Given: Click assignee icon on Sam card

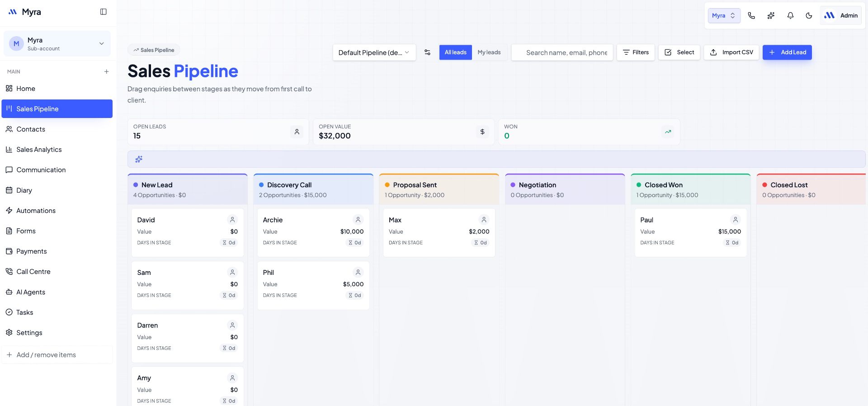Looking at the screenshot, I should pos(232,272).
